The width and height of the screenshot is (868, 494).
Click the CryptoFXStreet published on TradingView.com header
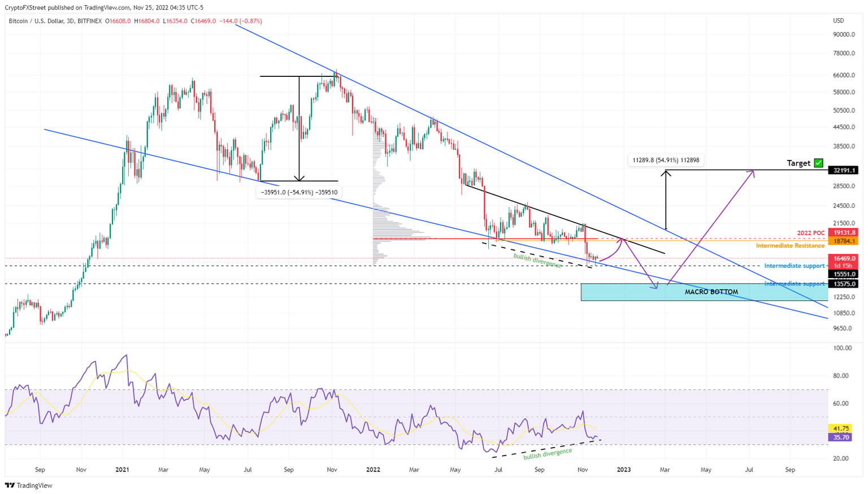tap(104, 7)
